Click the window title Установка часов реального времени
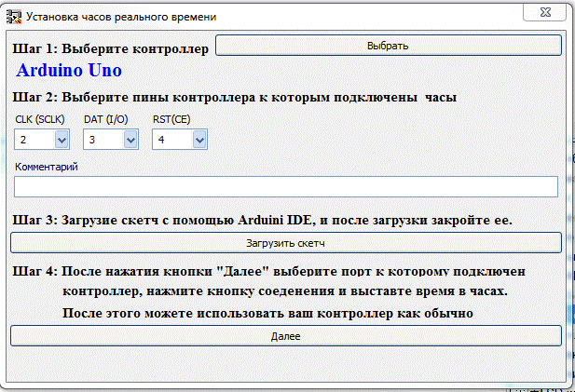Screen dimensions: 575x392 tap(121, 17)
